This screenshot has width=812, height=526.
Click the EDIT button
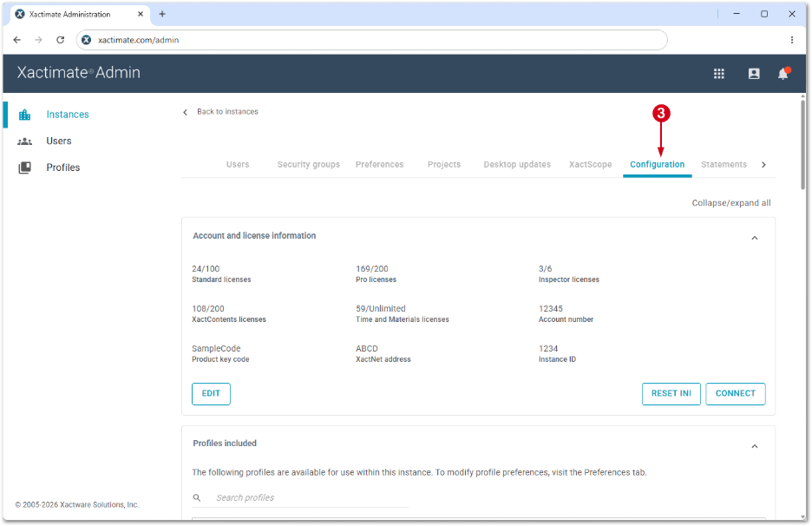pos(211,393)
